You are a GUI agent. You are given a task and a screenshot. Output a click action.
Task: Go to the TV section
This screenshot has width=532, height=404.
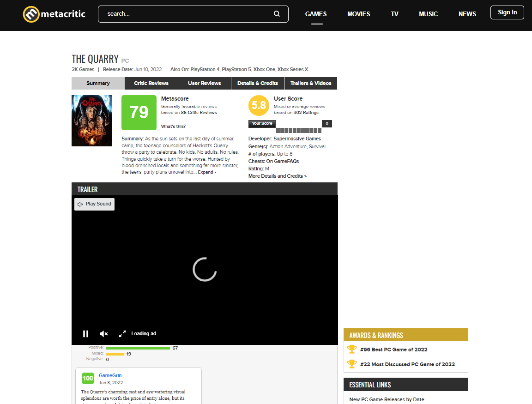click(x=394, y=14)
